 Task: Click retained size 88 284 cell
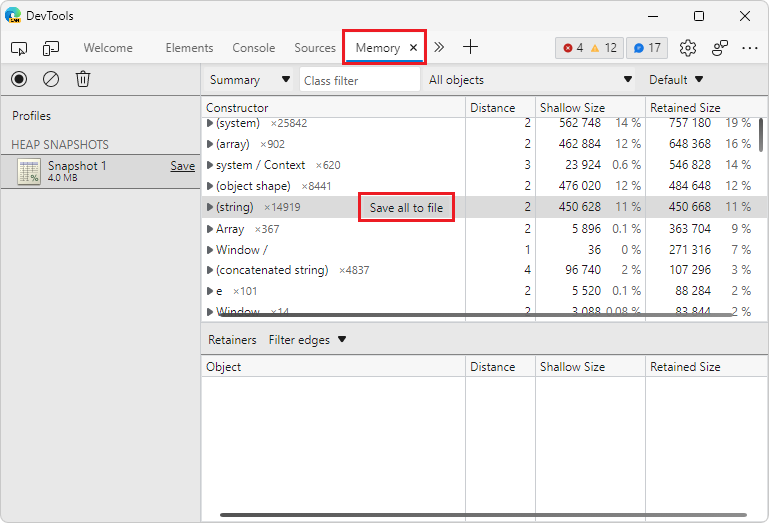[x=692, y=291]
